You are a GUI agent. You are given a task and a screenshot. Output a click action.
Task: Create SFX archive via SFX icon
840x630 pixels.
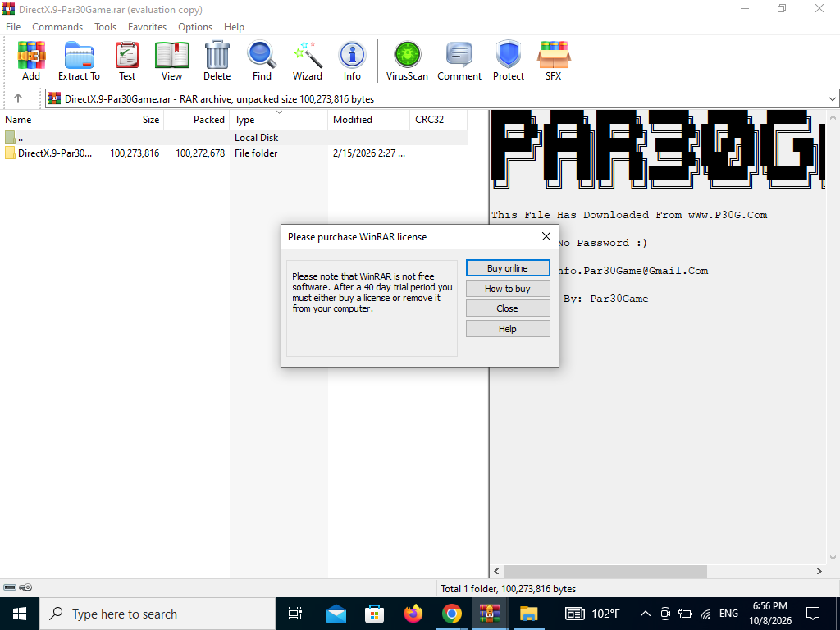tap(554, 61)
